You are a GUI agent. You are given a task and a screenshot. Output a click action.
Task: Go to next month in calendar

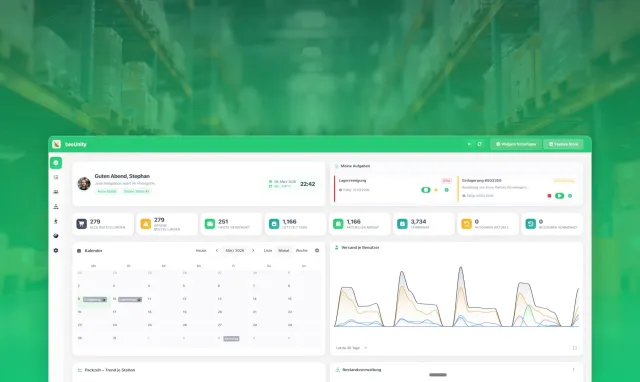[x=253, y=250]
